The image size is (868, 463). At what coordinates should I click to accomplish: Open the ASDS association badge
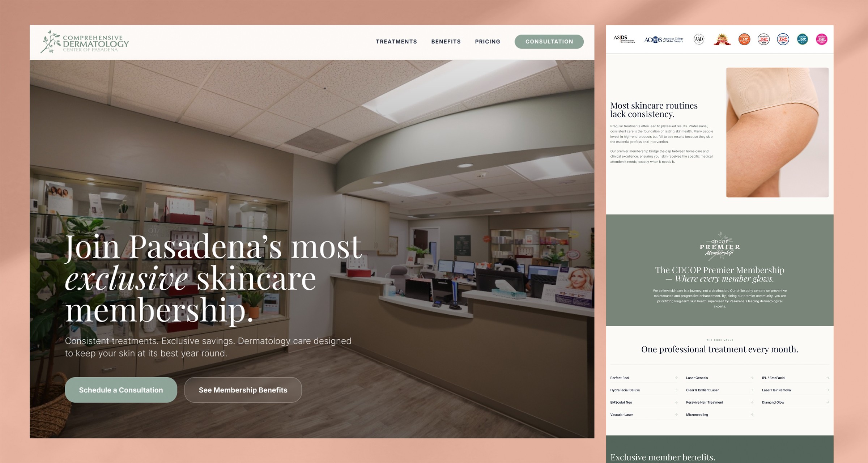624,39
